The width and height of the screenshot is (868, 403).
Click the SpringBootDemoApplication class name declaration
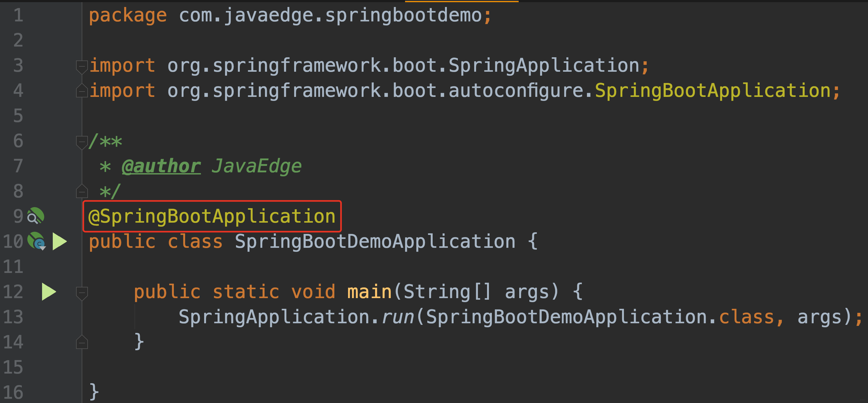(375, 241)
